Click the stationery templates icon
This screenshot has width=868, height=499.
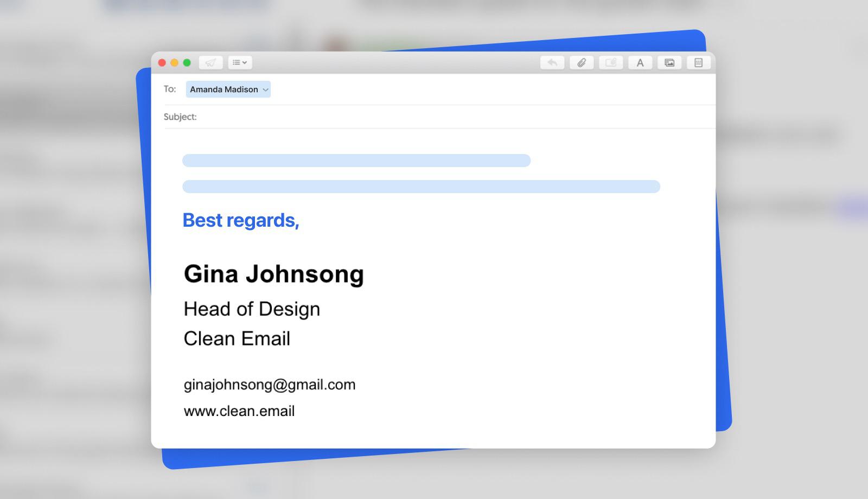[699, 62]
